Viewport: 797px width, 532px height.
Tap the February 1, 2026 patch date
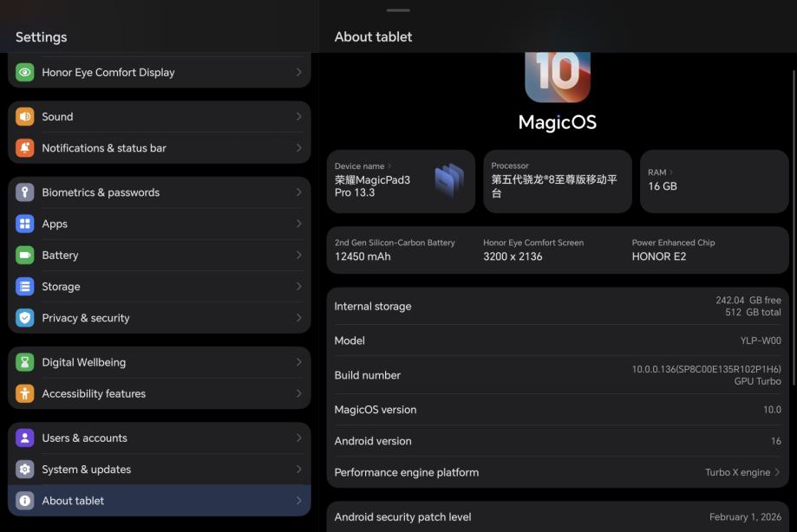[745, 516]
